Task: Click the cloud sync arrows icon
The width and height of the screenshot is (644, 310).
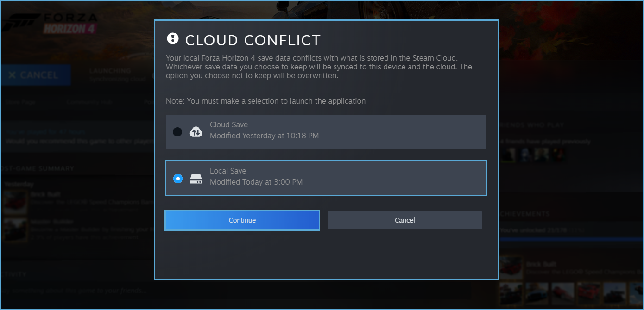Action: coord(196,132)
